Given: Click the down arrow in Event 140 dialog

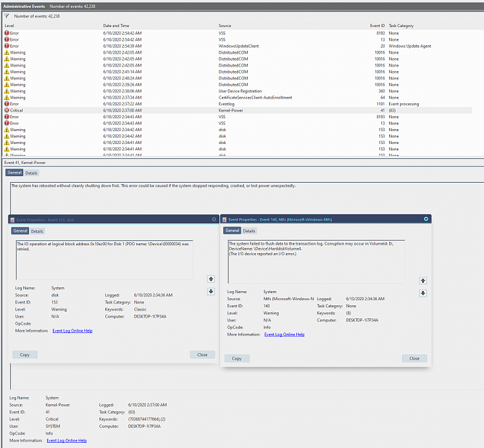Looking at the screenshot, I should pyautogui.click(x=423, y=293).
